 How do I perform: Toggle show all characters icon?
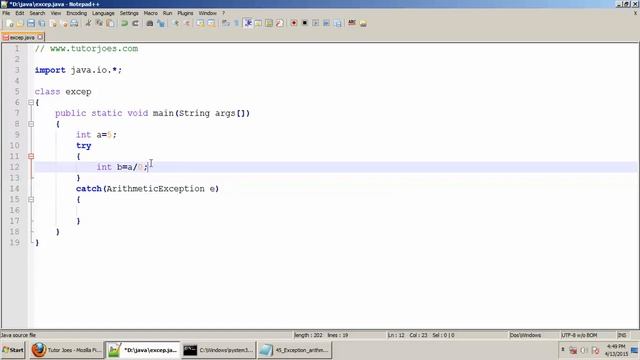tap(236, 23)
